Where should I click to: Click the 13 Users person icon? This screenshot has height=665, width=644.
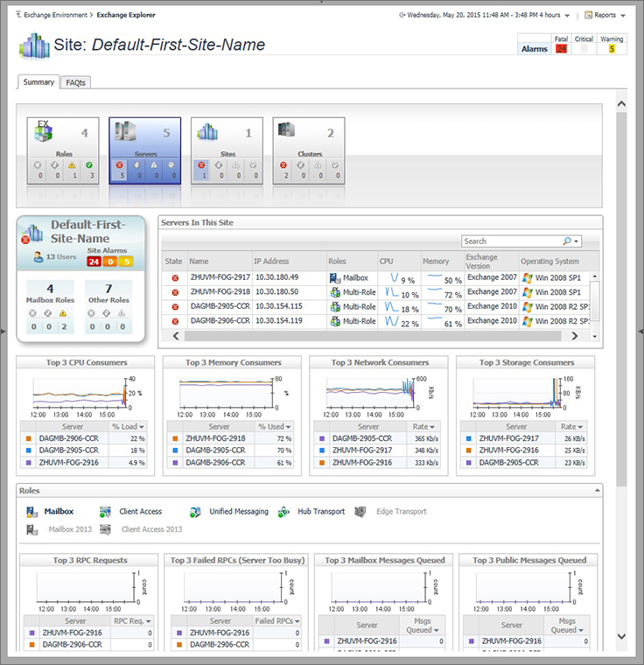(x=38, y=256)
